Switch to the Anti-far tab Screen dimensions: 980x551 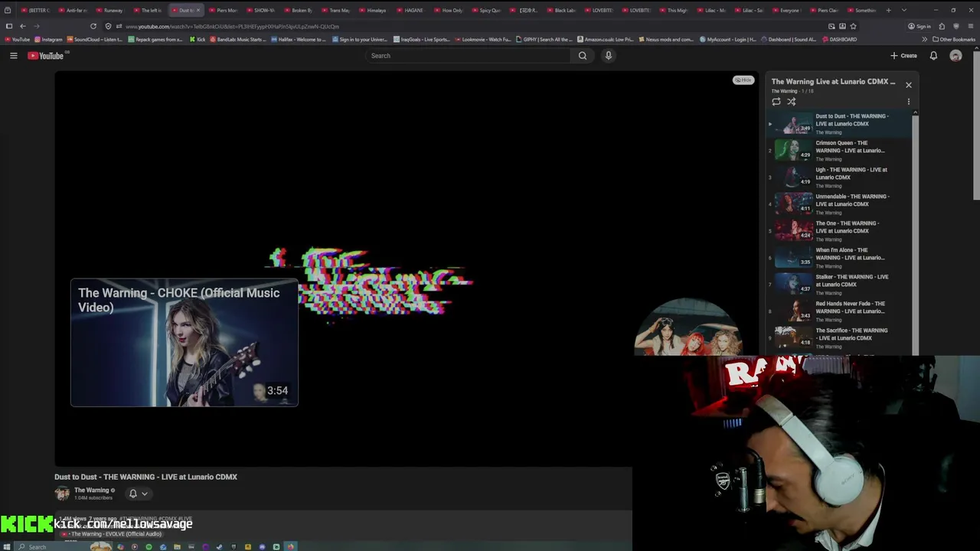coord(75,10)
